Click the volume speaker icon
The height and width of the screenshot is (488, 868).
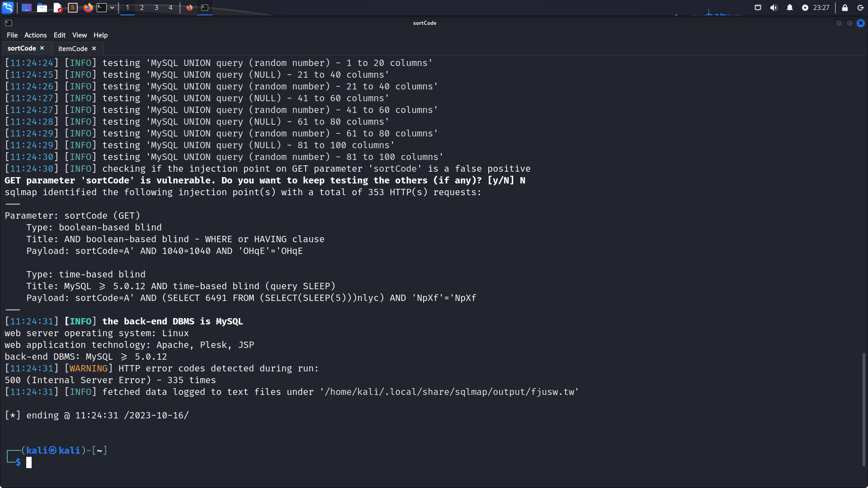click(774, 8)
